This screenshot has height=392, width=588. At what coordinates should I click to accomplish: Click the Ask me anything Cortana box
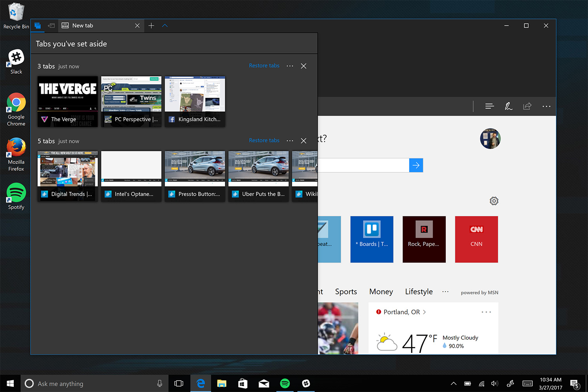click(94, 383)
